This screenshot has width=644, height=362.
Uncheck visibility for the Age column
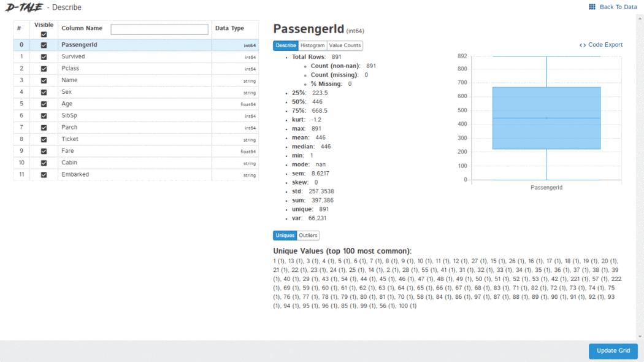point(44,104)
